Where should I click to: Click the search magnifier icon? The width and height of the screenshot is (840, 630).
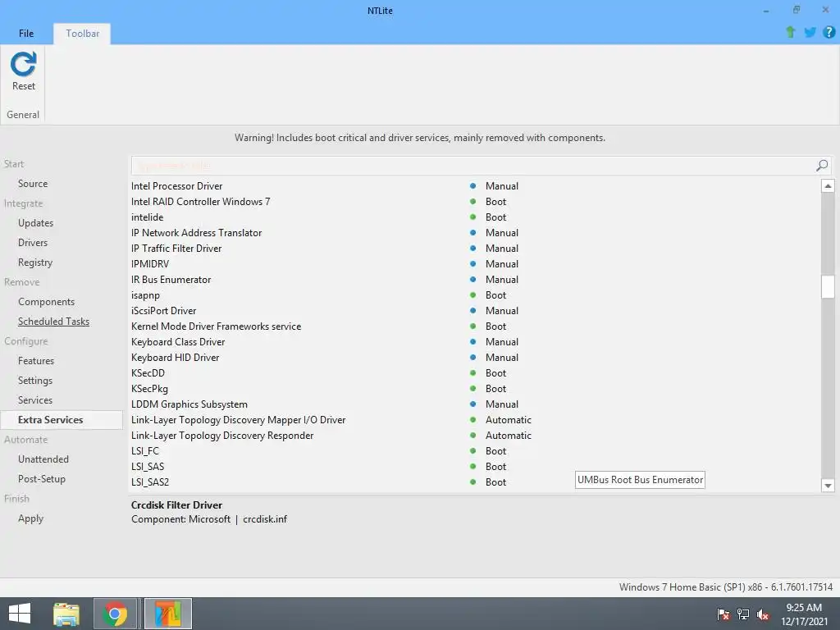coord(822,166)
